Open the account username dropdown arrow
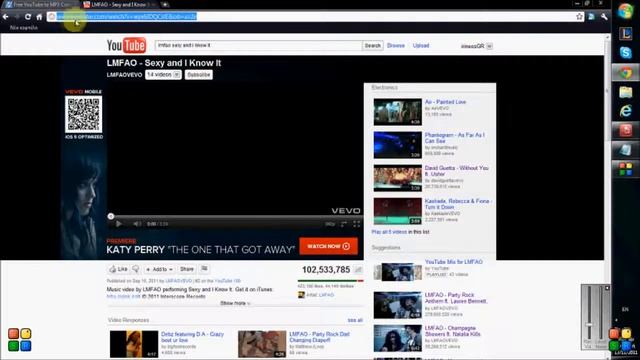Viewport: 640px width, 360px height. [x=489, y=46]
